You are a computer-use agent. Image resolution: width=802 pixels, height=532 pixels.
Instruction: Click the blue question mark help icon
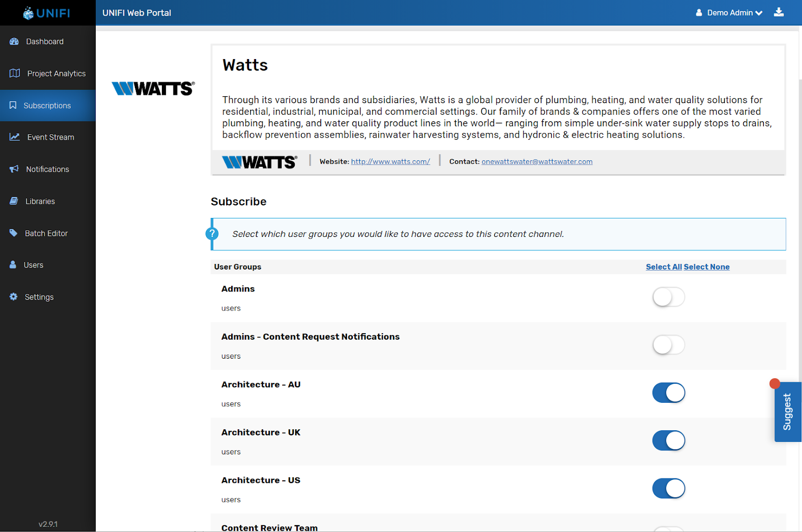[x=212, y=233]
